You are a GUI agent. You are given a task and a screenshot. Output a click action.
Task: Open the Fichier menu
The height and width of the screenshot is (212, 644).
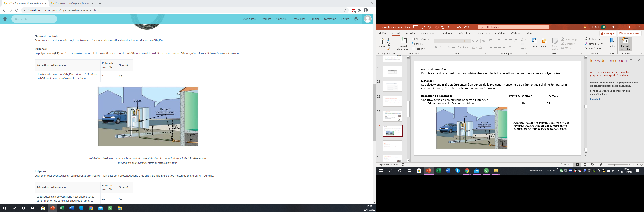pyautogui.click(x=383, y=34)
